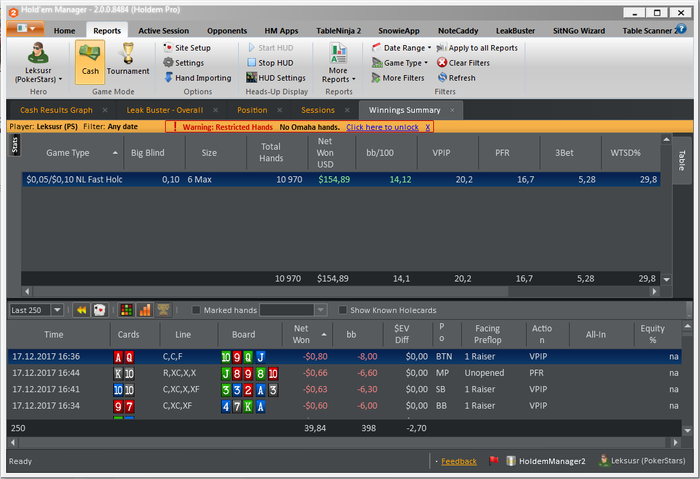Click the trophy icon in hands toolbar
The width and height of the screenshot is (700, 479).
163,310
